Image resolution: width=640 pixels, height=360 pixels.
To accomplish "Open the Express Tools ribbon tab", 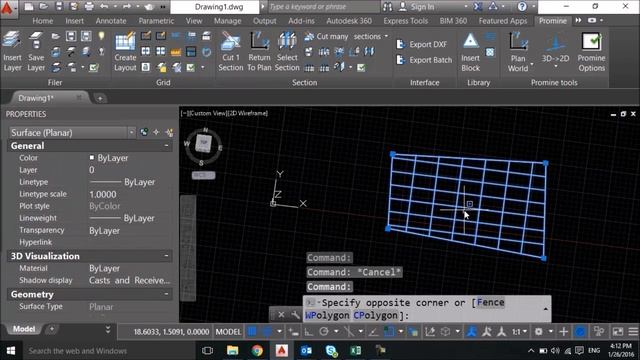I will pos(405,21).
